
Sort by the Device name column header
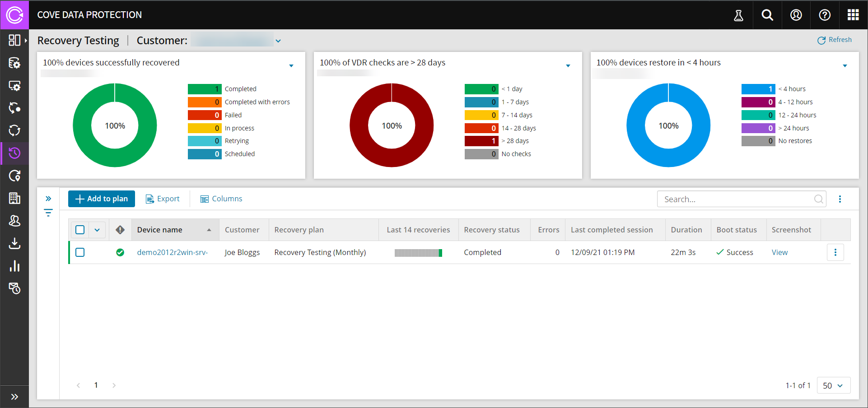(160, 230)
